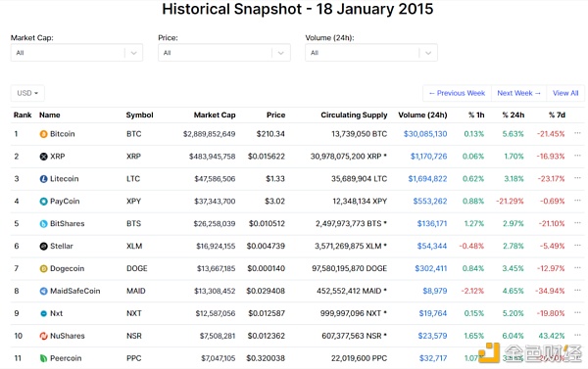Open the BitShares name link

point(67,223)
